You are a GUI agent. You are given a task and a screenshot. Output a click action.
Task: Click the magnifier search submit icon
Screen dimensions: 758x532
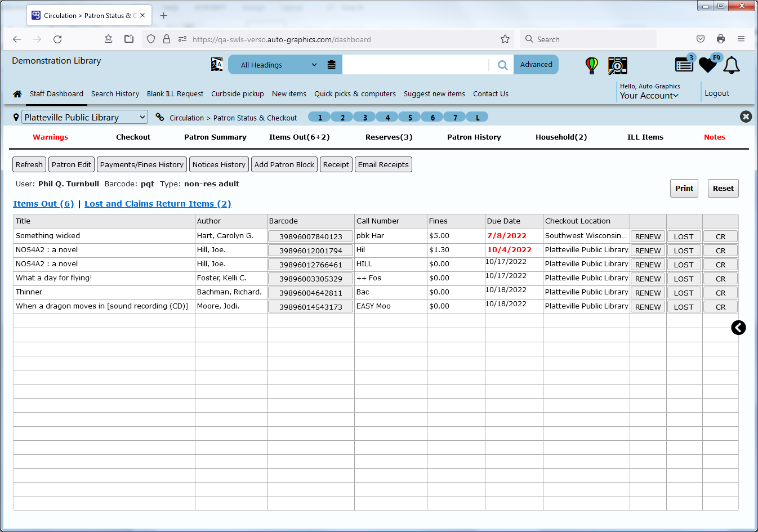(x=502, y=65)
